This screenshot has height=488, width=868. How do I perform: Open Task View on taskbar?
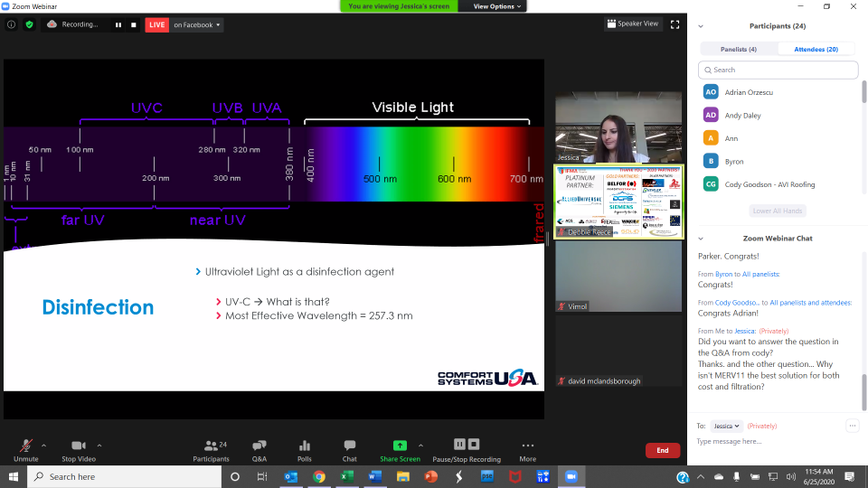(262, 476)
